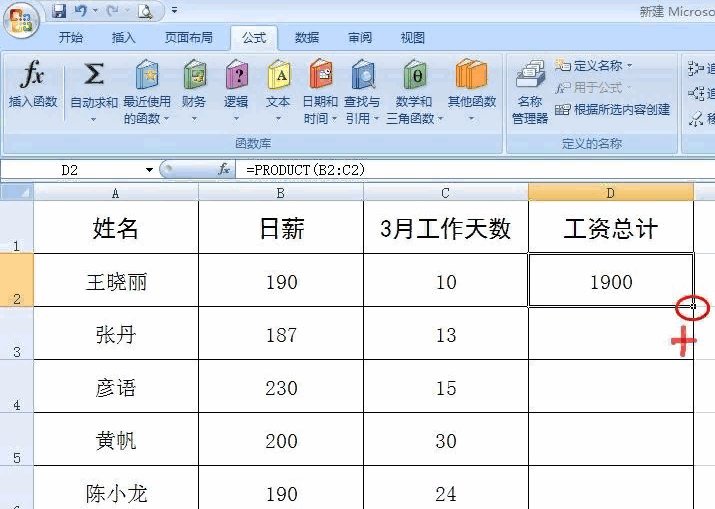
Task: Select the cell with value 30
Action: (446, 439)
